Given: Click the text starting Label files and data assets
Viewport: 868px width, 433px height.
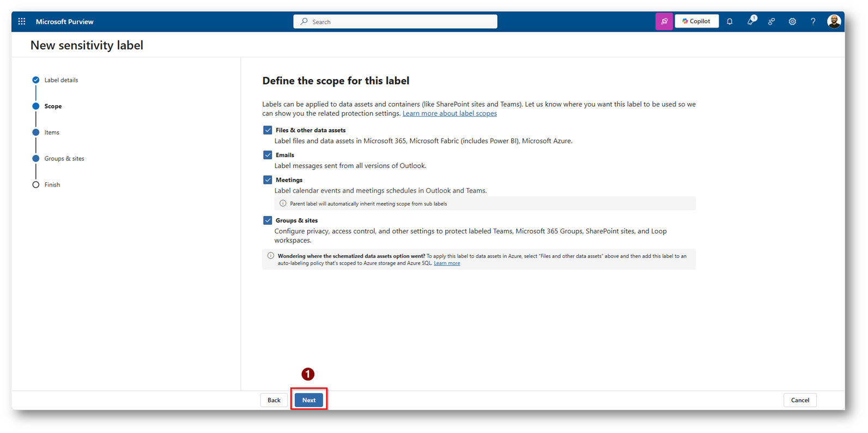Looking at the screenshot, I should tap(423, 141).
